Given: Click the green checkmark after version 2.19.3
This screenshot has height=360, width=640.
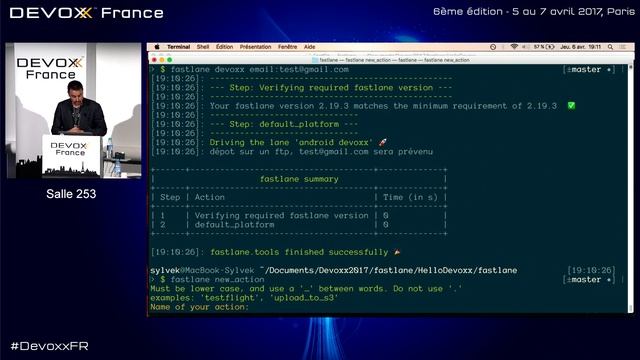Looking at the screenshot, I should tap(571, 106).
